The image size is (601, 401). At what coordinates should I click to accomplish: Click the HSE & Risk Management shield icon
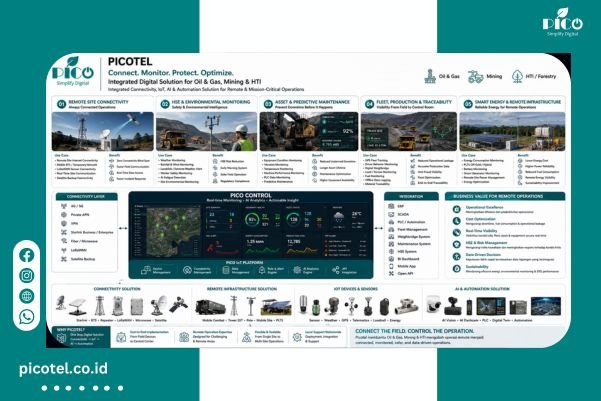456,245
